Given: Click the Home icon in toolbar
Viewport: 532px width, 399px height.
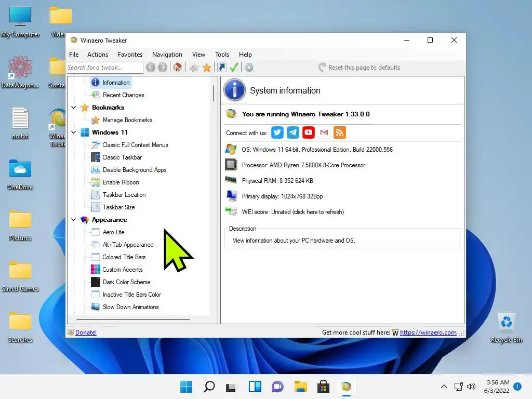Looking at the screenshot, I should coord(178,67).
